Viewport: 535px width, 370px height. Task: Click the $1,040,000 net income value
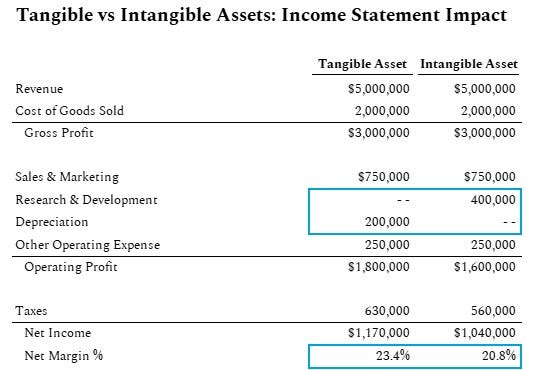point(485,332)
